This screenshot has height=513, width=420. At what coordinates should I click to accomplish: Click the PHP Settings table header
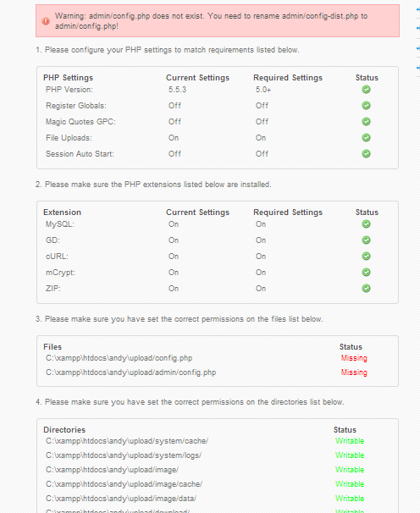coord(68,78)
